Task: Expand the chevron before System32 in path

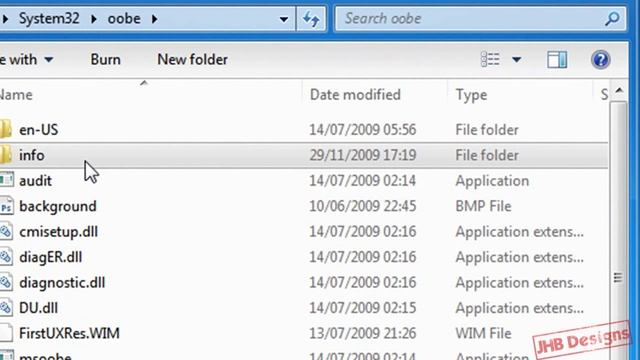Action: pos(5,19)
